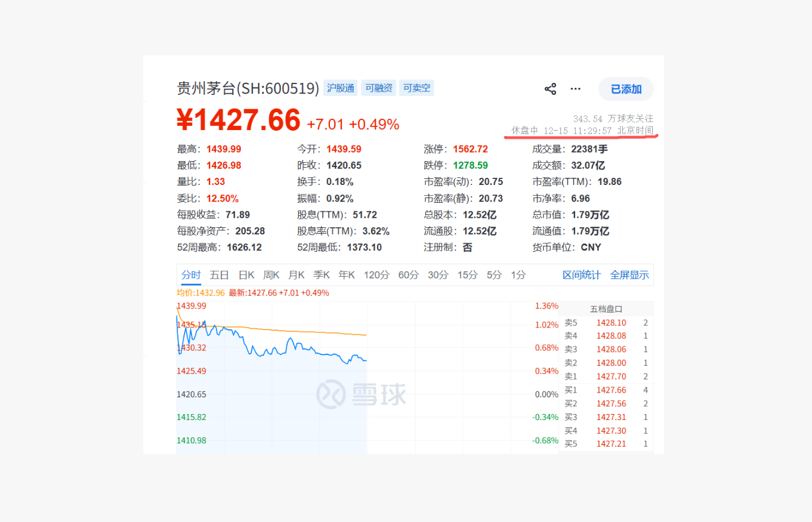Image resolution: width=812 pixels, height=522 pixels.
Task: Switch to the 日K daily candlestick tab
Action: 245,274
